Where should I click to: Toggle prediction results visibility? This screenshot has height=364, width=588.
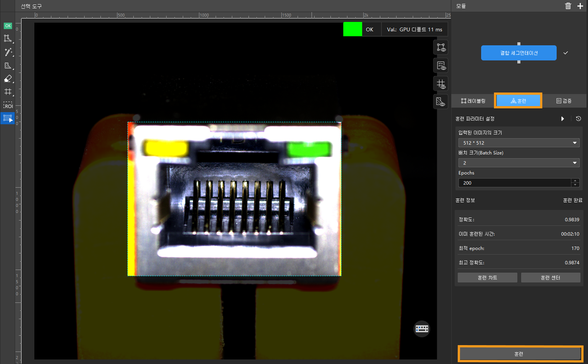tap(441, 66)
